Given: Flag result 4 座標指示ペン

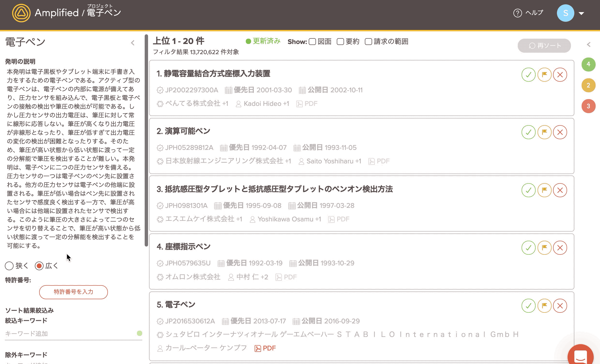Looking at the screenshot, I should (x=544, y=248).
